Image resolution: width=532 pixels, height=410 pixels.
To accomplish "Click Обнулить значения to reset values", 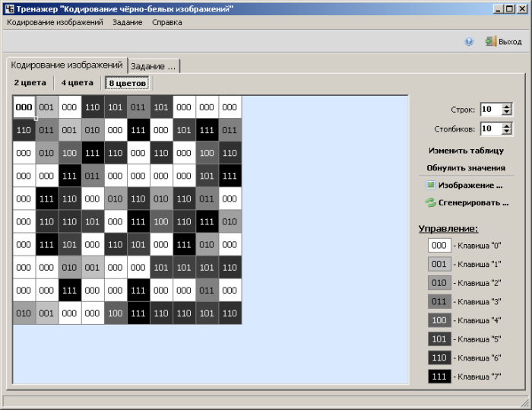I will 465,167.
